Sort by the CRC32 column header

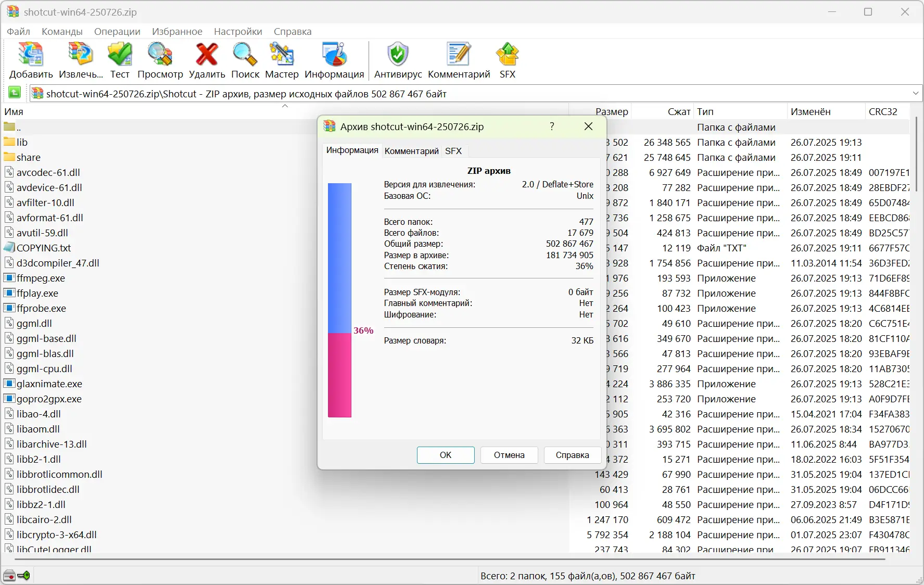[x=888, y=111]
